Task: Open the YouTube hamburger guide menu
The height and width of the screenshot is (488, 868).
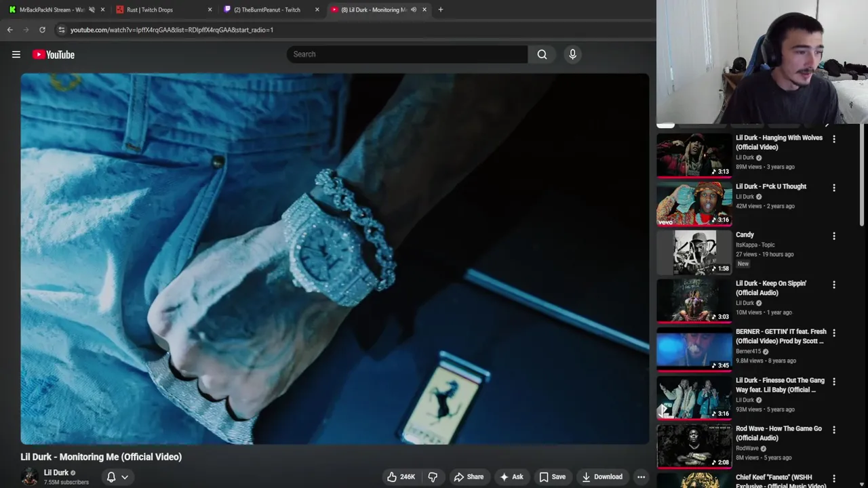Action: tap(16, 54)
